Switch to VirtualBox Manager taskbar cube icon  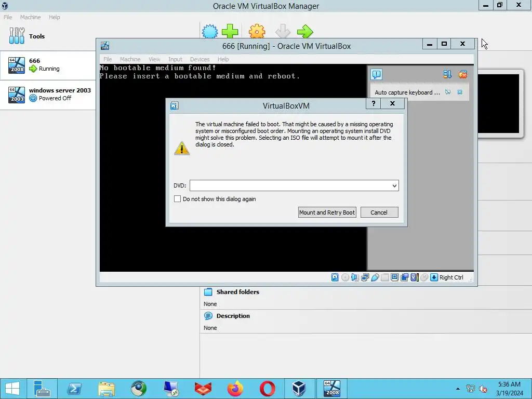click(x=299, y=389)
